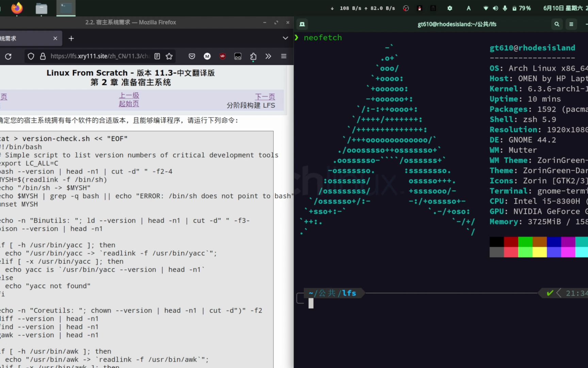Click the line 'cat > version-check.sh << "EOF"'
This screenshot has width=588, height=368.
tap(64, 139)
